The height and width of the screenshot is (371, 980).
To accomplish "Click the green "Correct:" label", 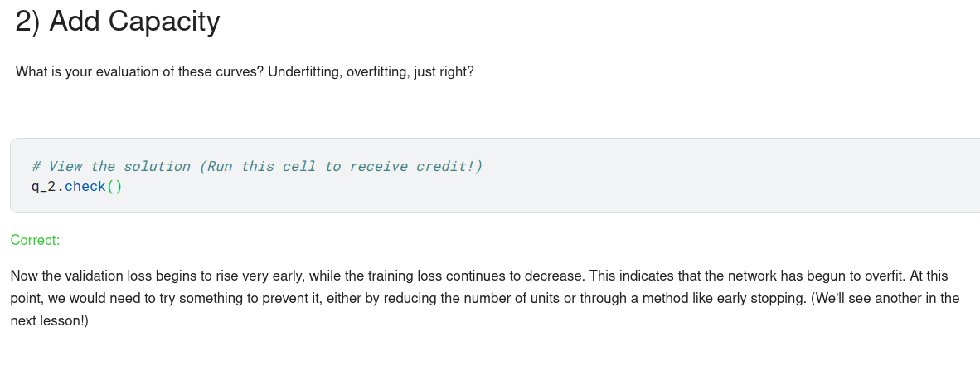I will click(36, 240).
